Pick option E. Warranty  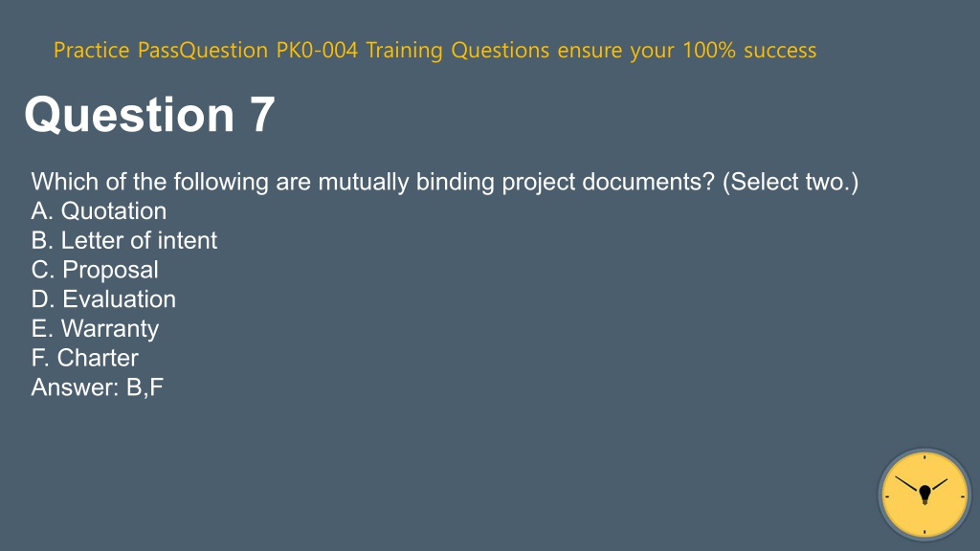click(95, 329)
